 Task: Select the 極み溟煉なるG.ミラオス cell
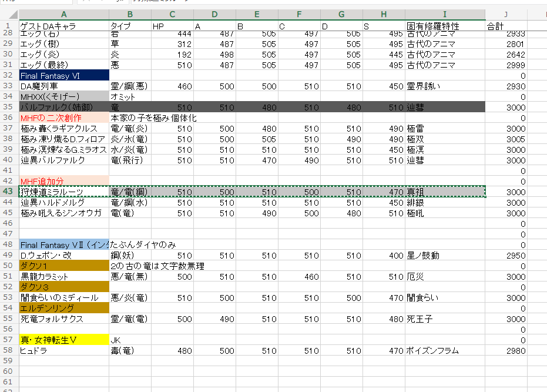[64, 149]
